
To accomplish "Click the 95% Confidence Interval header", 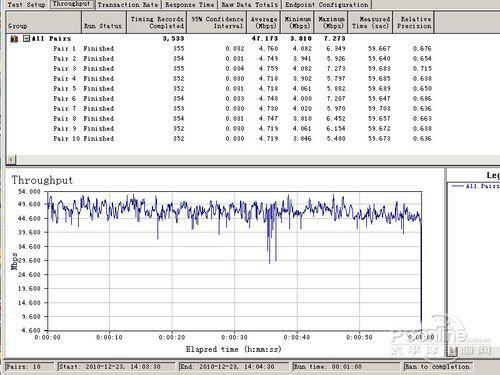I will click(x=217, y=22).
